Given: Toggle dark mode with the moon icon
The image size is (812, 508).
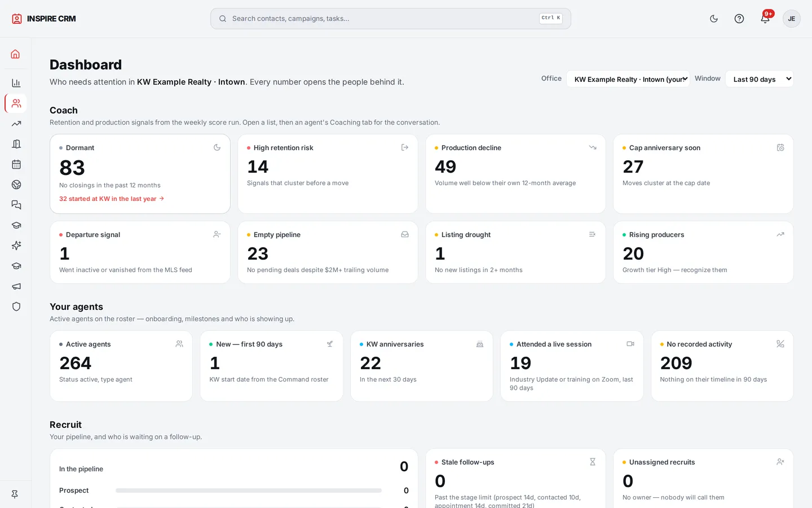Looking at the screenshot, I should pyautogui.click(x=714, y=19).
